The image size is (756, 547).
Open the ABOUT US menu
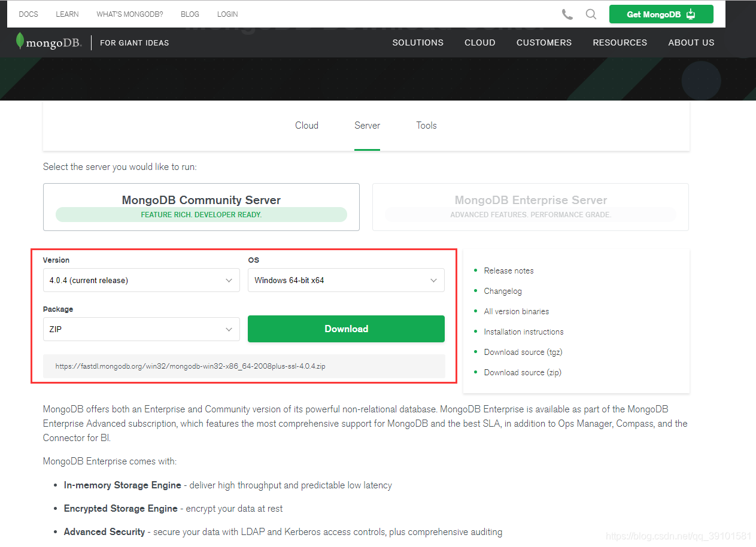[x=691, y=42]
